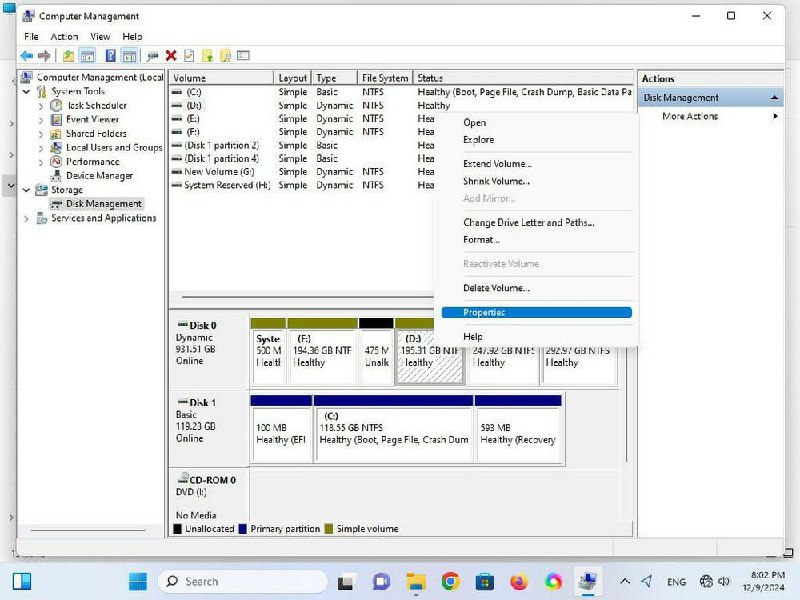This screenshot has width=800, height=600.
Task: Click the gray Forward arrow in toolbar
Action: [x=44, y=56]
